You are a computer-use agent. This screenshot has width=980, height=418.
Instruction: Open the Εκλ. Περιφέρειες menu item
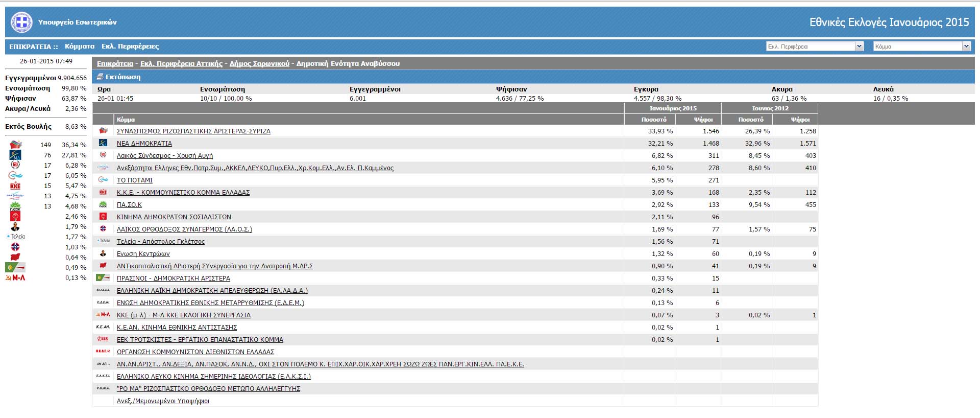tap(130, 47)
